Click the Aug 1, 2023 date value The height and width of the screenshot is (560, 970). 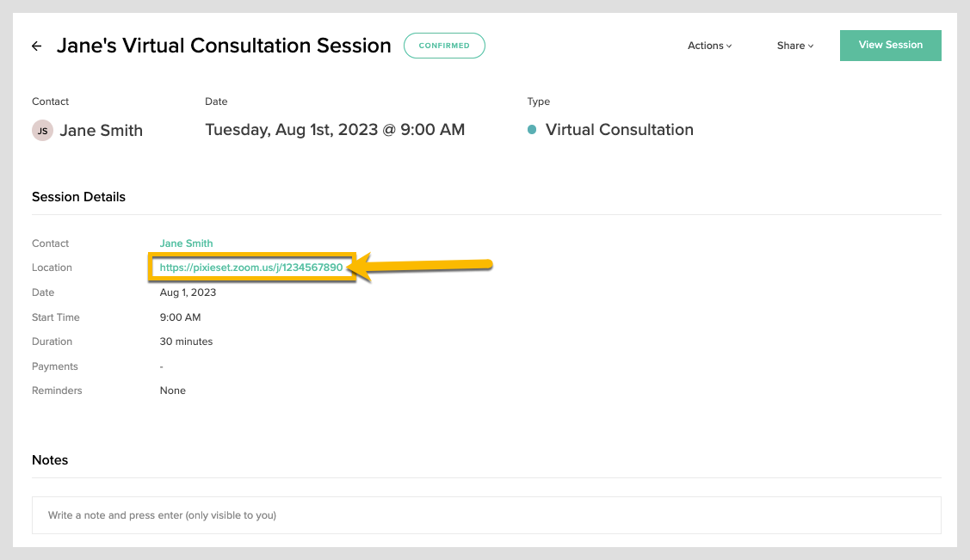click(x=188, y=292)
